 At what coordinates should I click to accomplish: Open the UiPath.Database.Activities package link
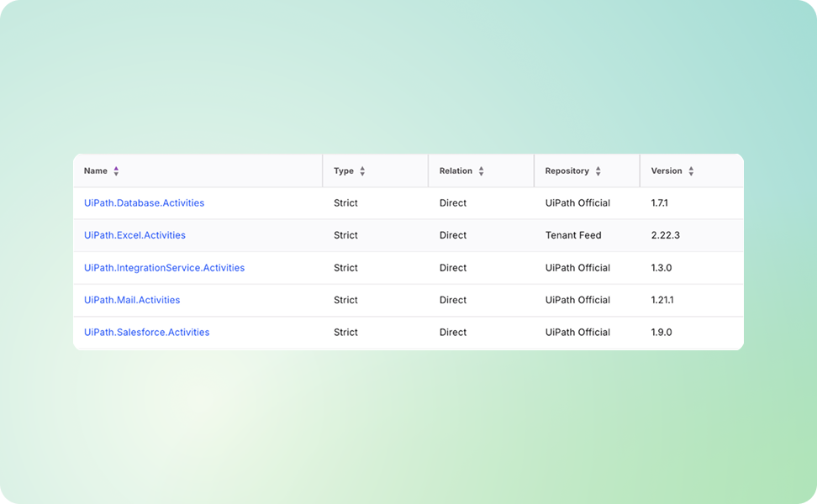coord(144,202)
